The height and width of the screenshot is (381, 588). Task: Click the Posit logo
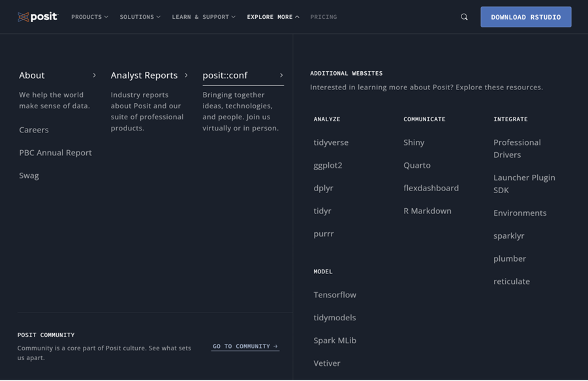coord(38,17)
